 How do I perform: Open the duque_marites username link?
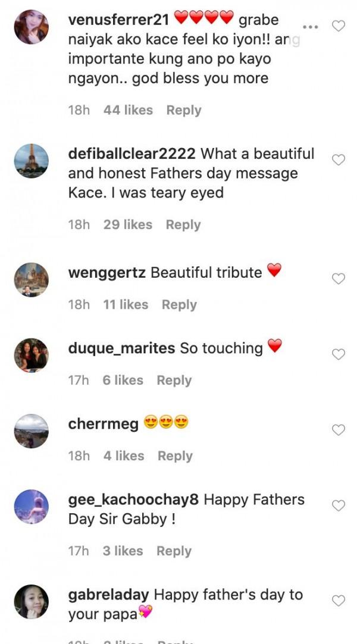(121, 348)
